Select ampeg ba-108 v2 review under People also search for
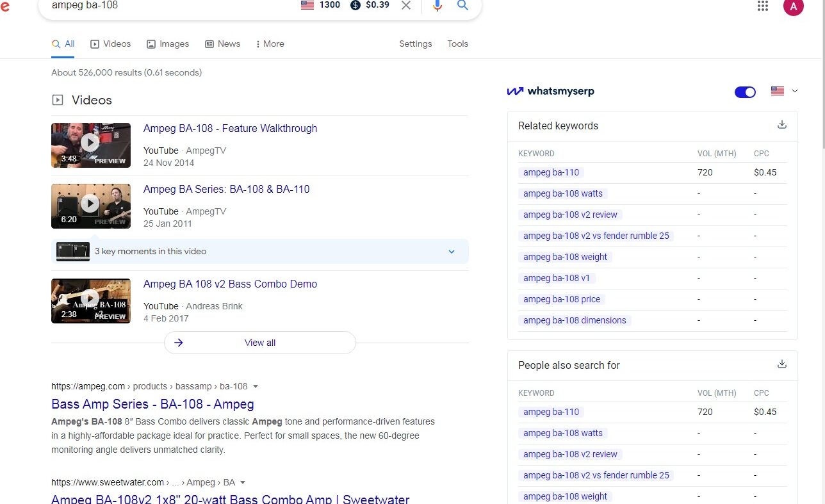825x504 pixels. (x=571, y=454)
